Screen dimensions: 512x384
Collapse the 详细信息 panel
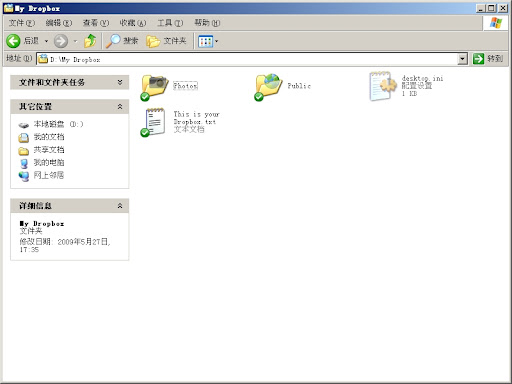(x=120, y=206)
